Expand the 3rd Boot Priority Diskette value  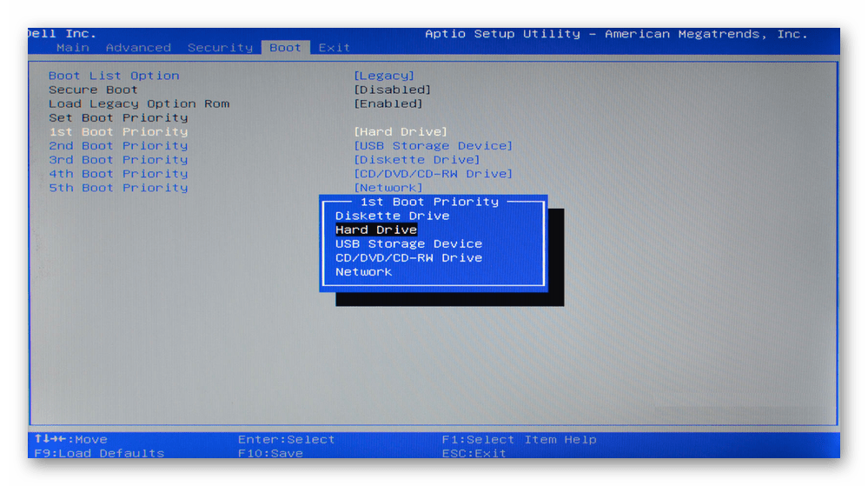tap(416, 160)
